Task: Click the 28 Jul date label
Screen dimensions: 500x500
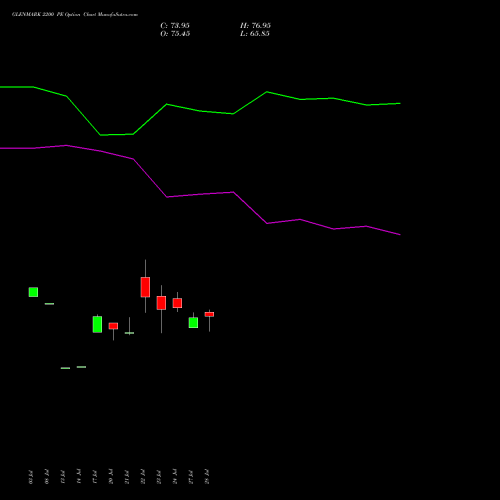Action: click(x=207, y=477)
